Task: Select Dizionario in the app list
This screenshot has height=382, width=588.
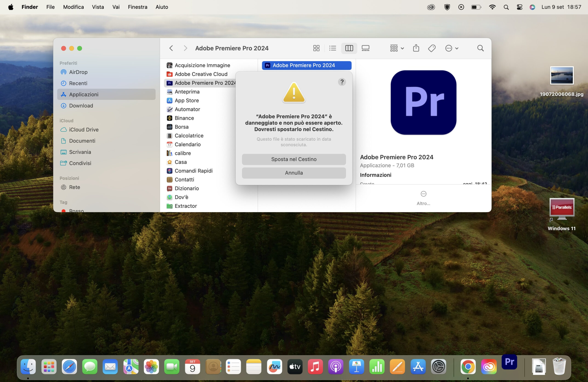Action: click(x=209, y=188)
